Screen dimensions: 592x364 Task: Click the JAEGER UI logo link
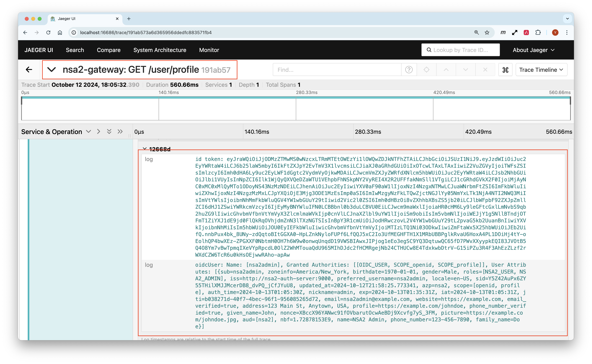pos(38,50)
